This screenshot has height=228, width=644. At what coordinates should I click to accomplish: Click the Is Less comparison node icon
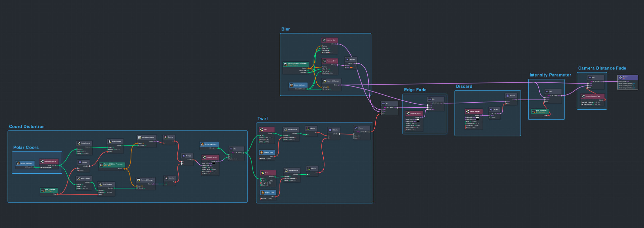click(491, 109)
